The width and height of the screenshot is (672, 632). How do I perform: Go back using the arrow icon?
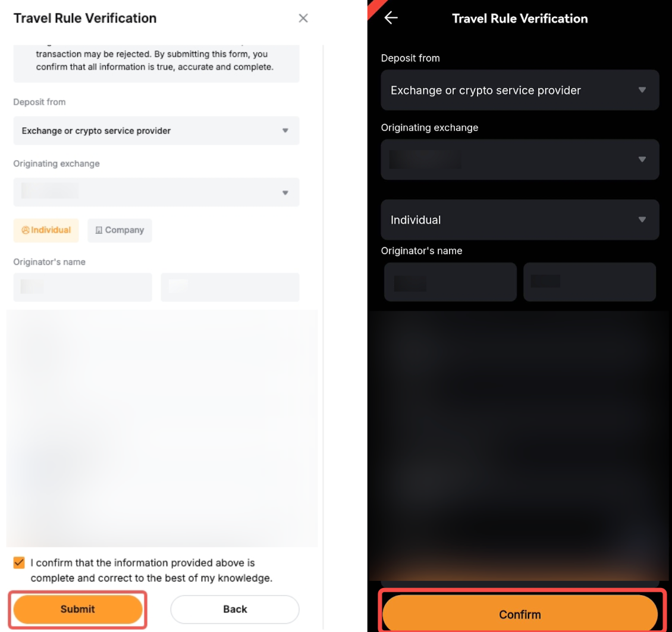point(391,18)
